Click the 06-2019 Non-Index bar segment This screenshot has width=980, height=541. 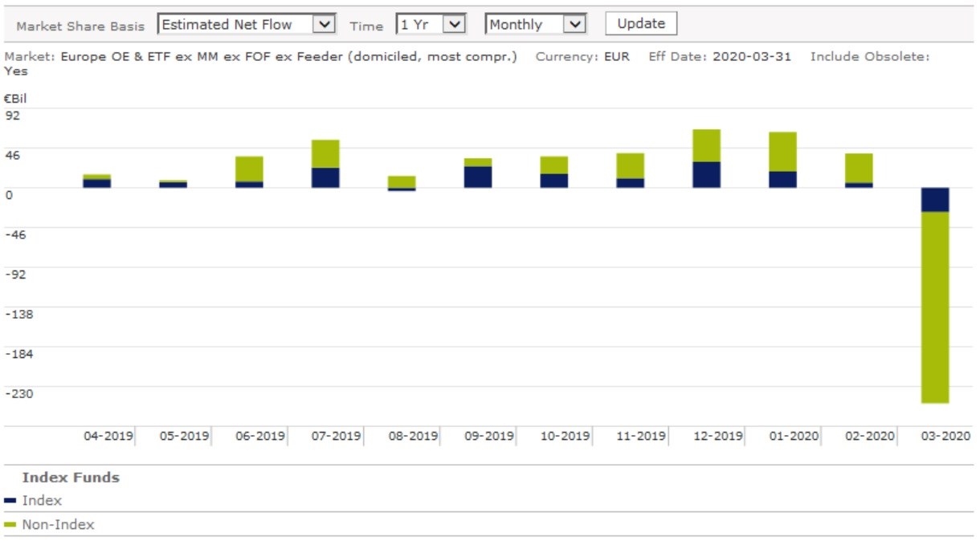click(249, 169)
